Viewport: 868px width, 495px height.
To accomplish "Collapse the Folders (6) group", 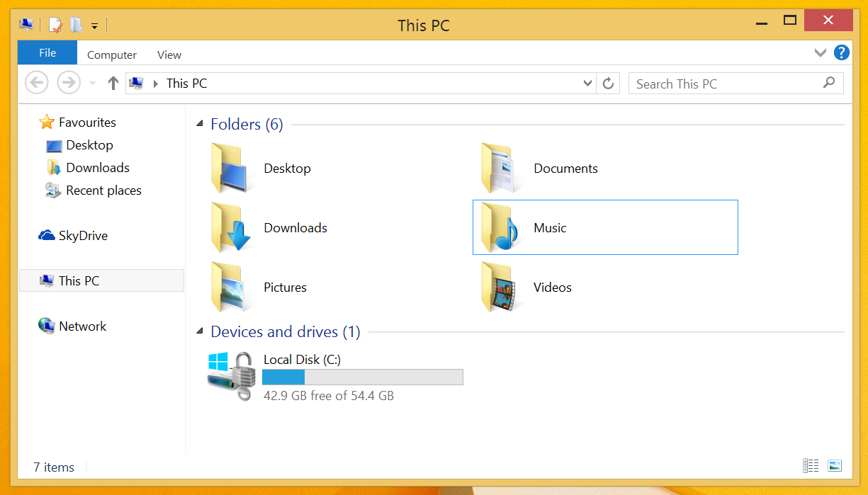I will point(199,125).
